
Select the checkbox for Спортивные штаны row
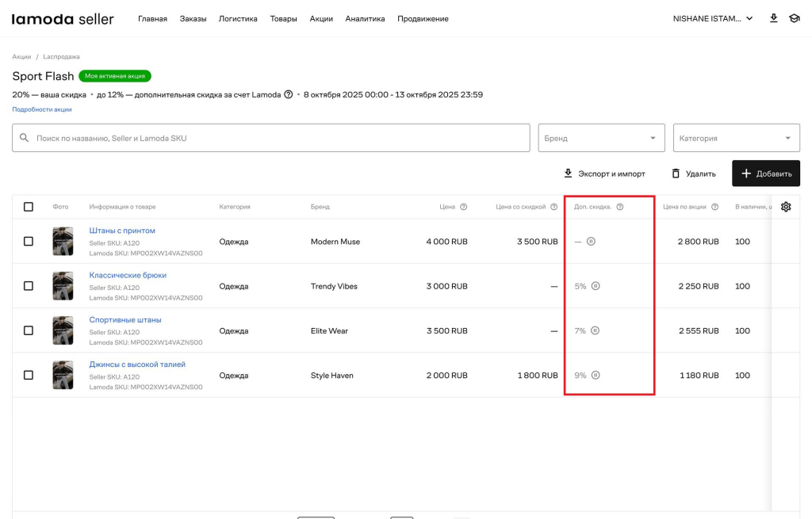[29, 330]
